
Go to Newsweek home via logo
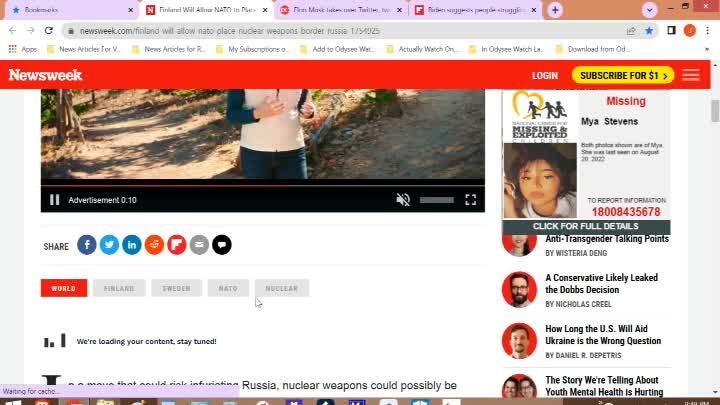(45, 75)
